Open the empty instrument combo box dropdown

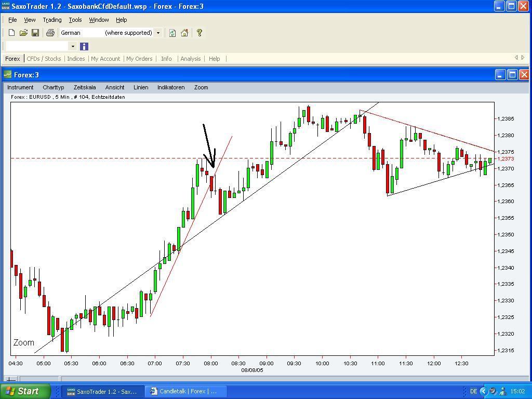tap(73, 46)
